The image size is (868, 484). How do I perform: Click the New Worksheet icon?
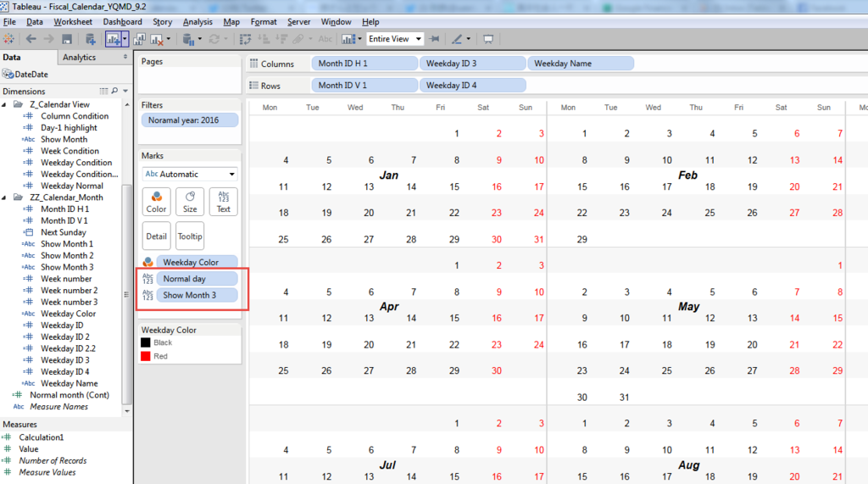[114, 39]
